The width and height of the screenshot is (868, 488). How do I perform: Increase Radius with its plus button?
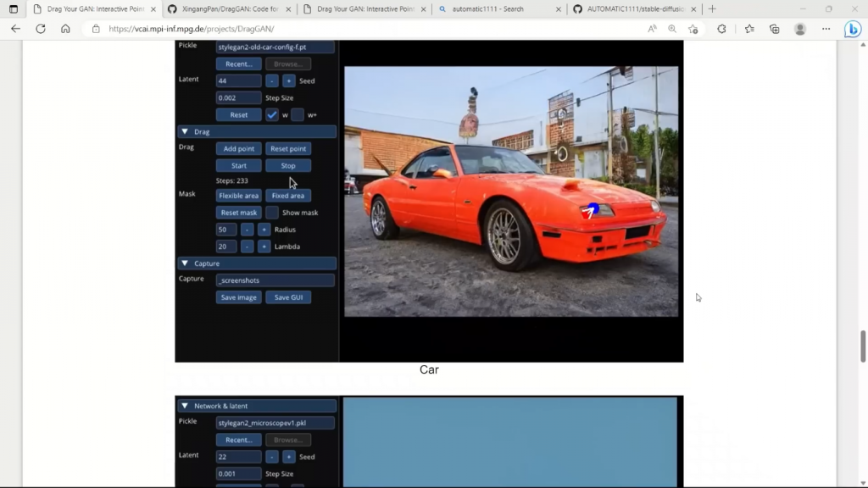point(264,230)
